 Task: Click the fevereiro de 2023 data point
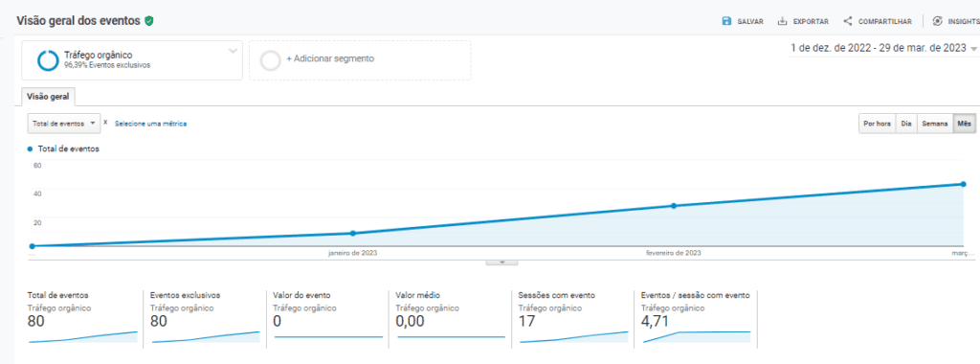coord(673,206)
